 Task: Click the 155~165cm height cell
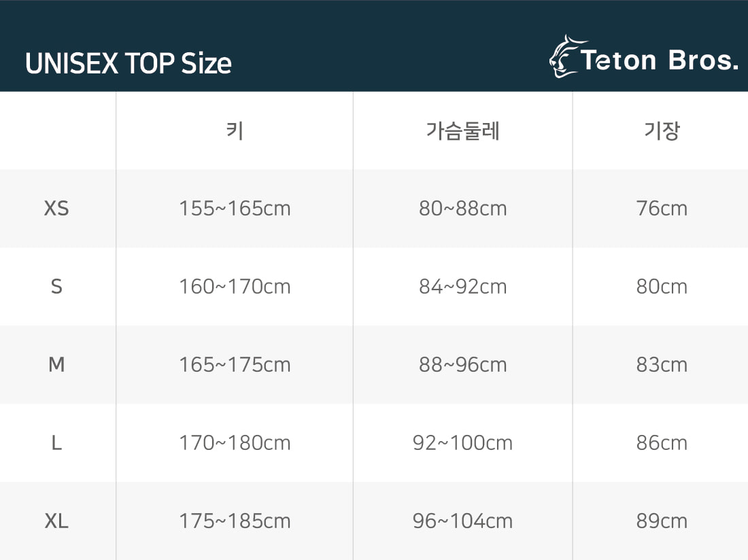coord(235,208)
